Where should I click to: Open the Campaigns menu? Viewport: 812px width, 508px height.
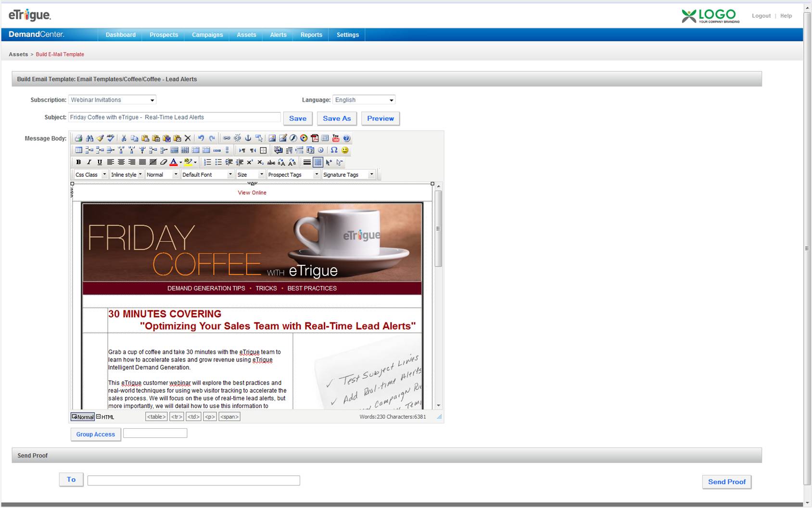click(x=207, y=35)
